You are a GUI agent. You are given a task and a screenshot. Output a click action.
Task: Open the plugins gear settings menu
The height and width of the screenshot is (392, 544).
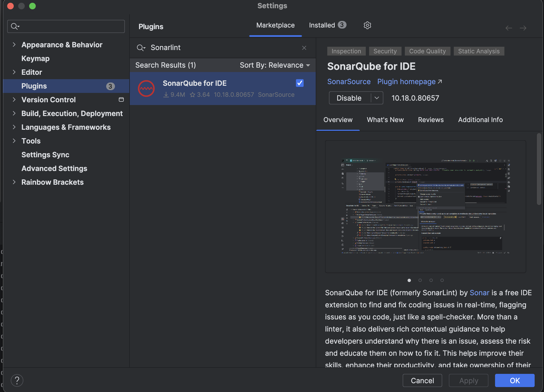[x=367, y=25]
